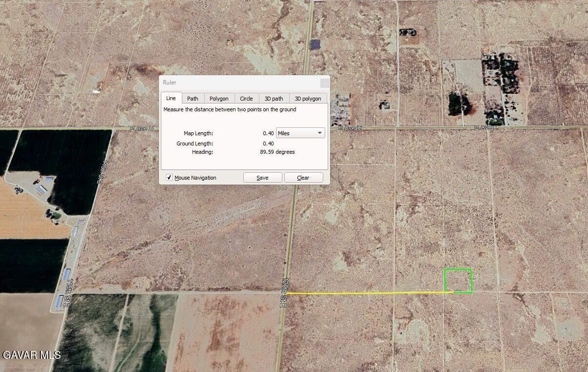
Task: Open the 3D polygon tab
Action: [x=308, y=99]
